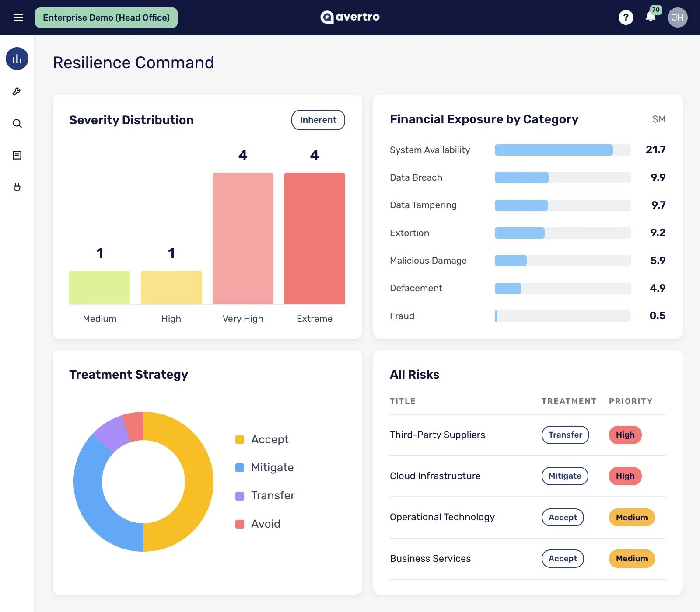Click the Mitigate legend color swatch
This screenshot has height=612, width=700.
point(240,468)
